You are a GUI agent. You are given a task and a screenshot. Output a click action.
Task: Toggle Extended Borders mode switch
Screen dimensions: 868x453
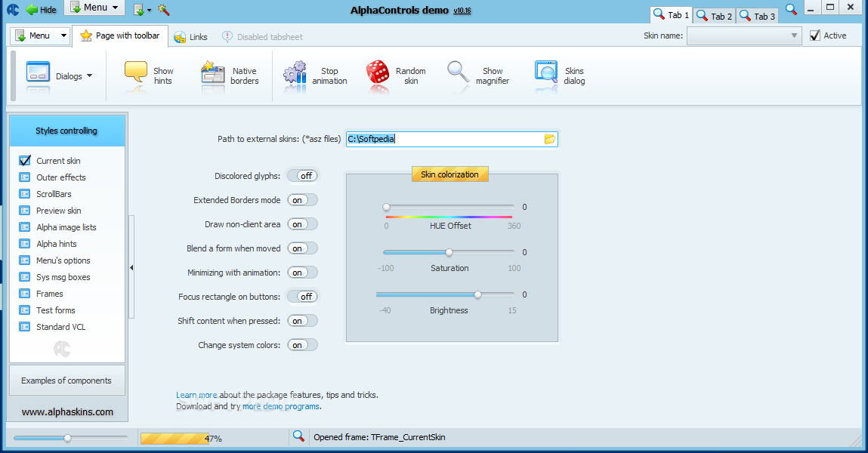pyautogui.click(x=302, y=200)
